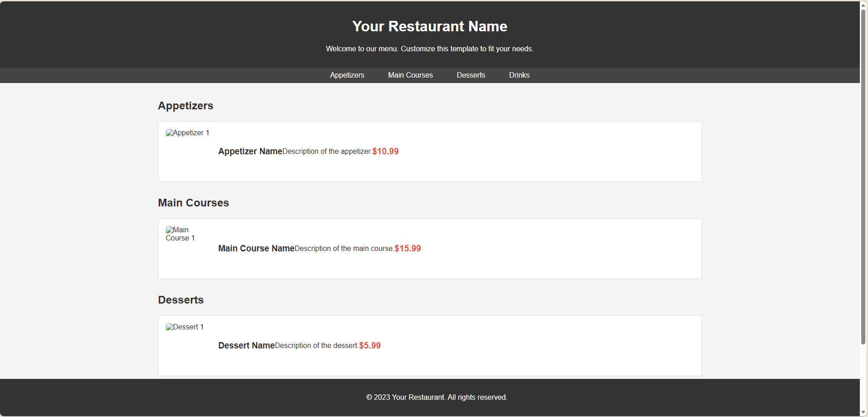Viewport: 868px width, 417px height.
Task: Select the Drinks navigation link
Action: [519, 75]
